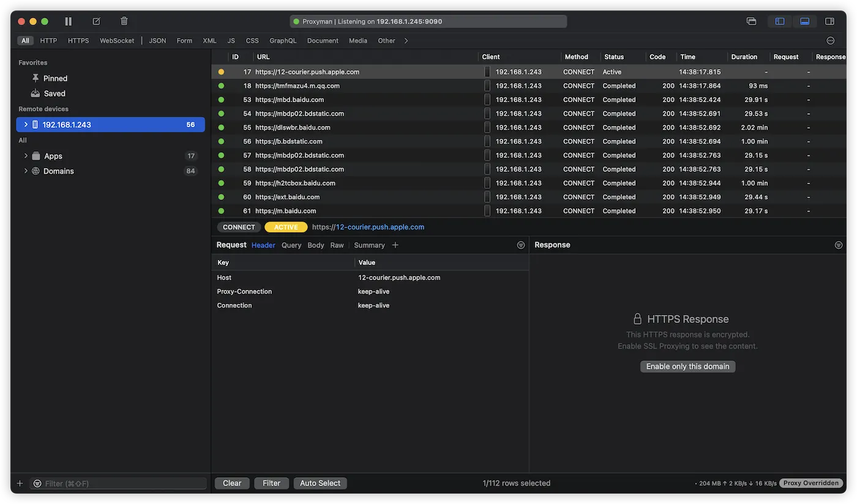857x504 pixels.
Task: Click the multi-window icon in the title bar
Action: click(x=751, y=21)
